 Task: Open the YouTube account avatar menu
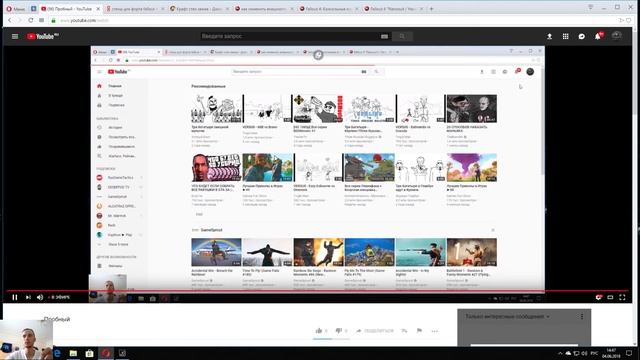(x=617, y=36)
